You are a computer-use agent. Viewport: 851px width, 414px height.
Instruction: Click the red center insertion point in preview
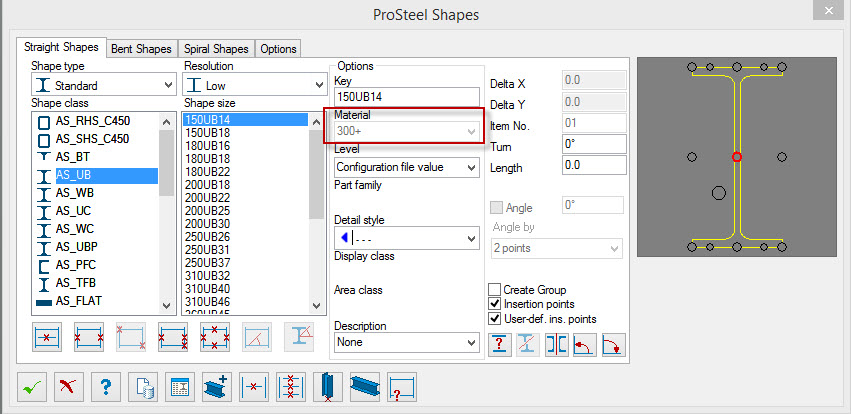pos(736,157)
